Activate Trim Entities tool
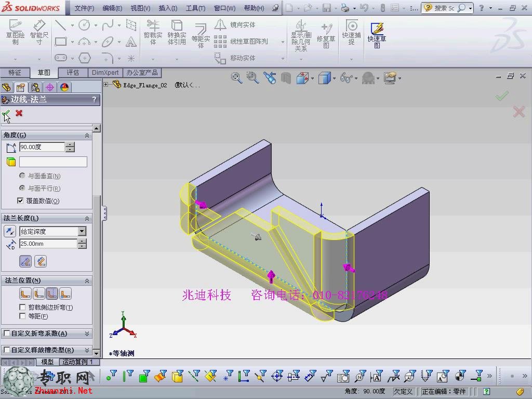Viewport: 532px width, 399px height. (153, 32)
